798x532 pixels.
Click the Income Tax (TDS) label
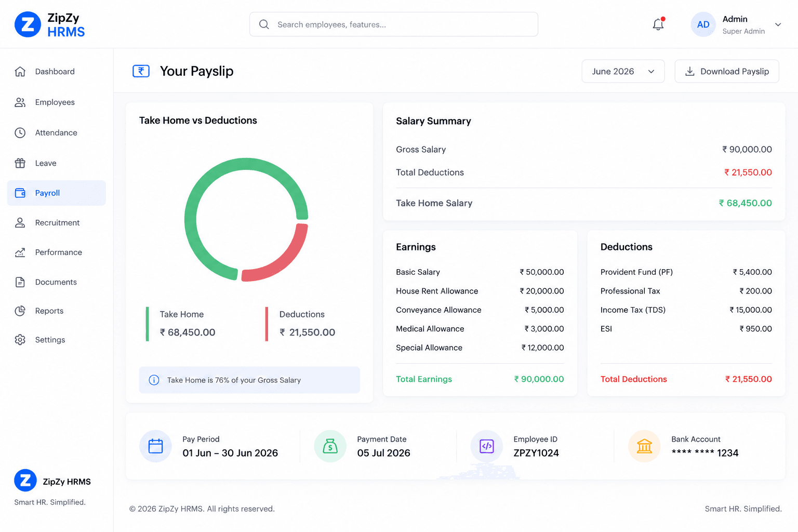point(633,310)
